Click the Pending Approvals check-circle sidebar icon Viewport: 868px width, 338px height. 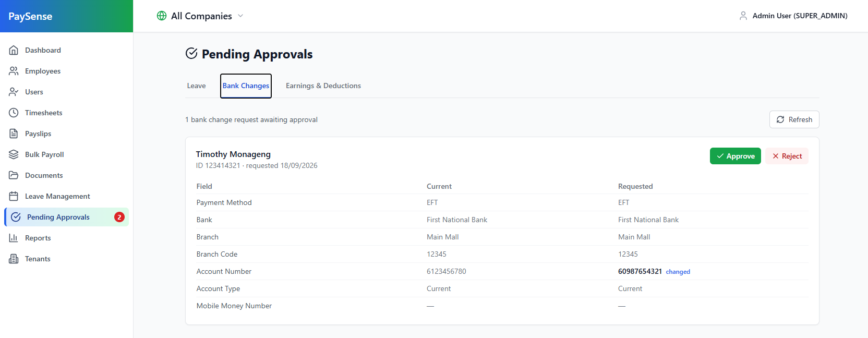[16, 217]
